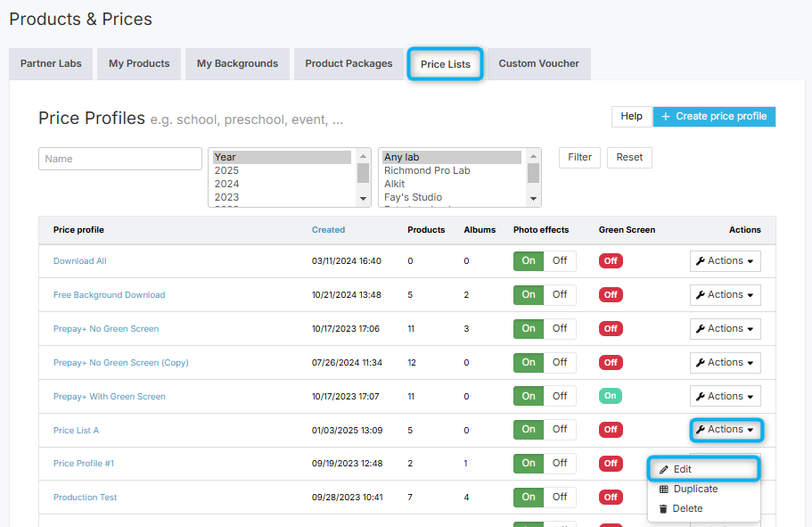812x527 pixels.
Task: Toggle Green Screen On badge, Prepay+ With Green Screen
Action: click(611, 396)
